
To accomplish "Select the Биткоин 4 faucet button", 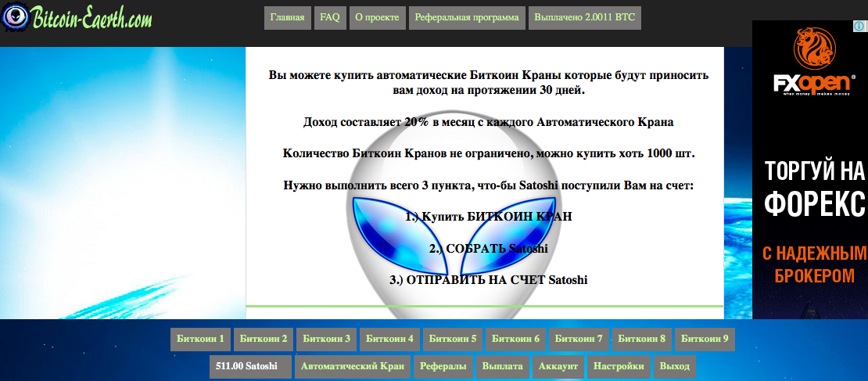I will [x=389, y=339].
